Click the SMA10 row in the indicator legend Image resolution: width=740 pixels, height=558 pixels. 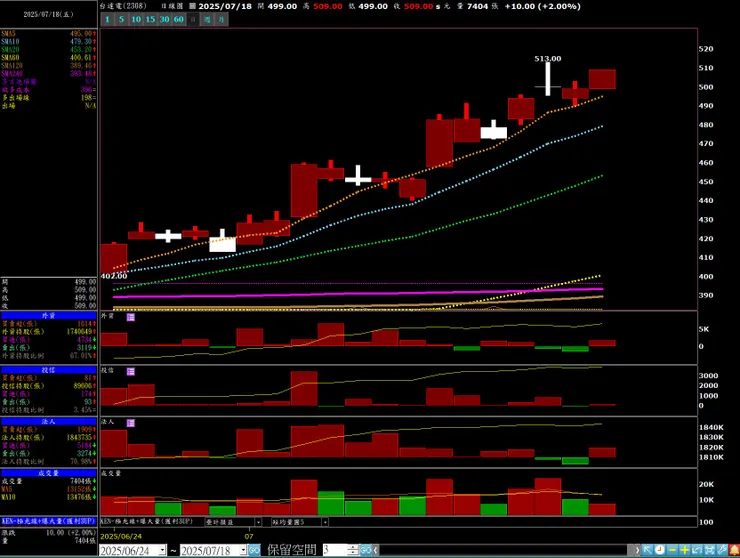(49, 42)
